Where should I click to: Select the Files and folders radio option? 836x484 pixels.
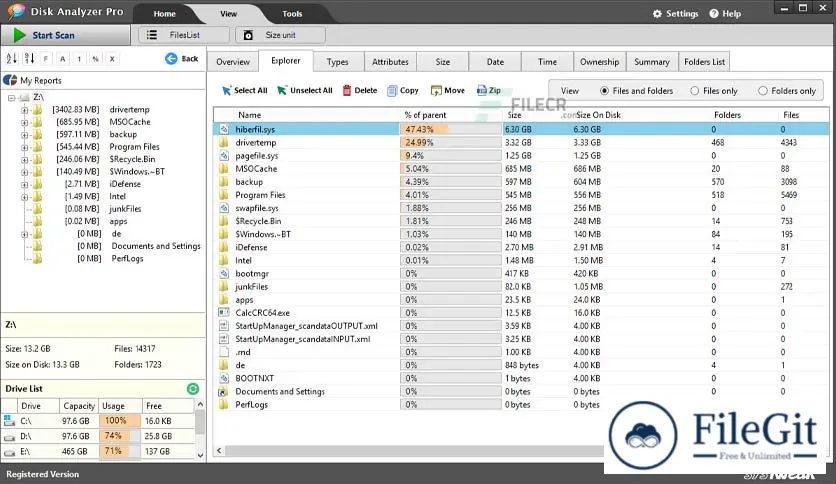coord(604,91)
